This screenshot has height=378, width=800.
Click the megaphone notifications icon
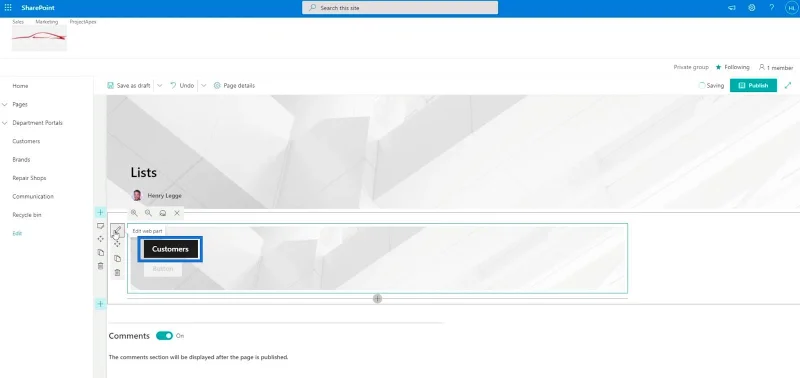[x=732, y=8]
